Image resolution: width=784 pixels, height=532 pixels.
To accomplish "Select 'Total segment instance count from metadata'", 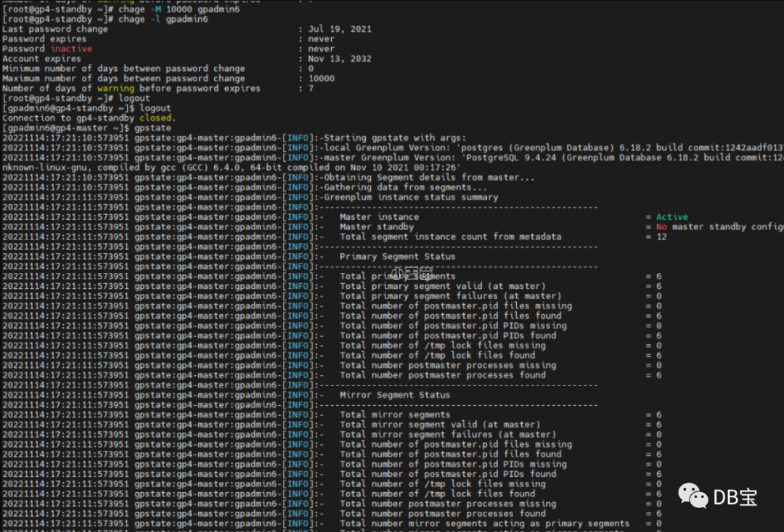I will click(450, 237).
